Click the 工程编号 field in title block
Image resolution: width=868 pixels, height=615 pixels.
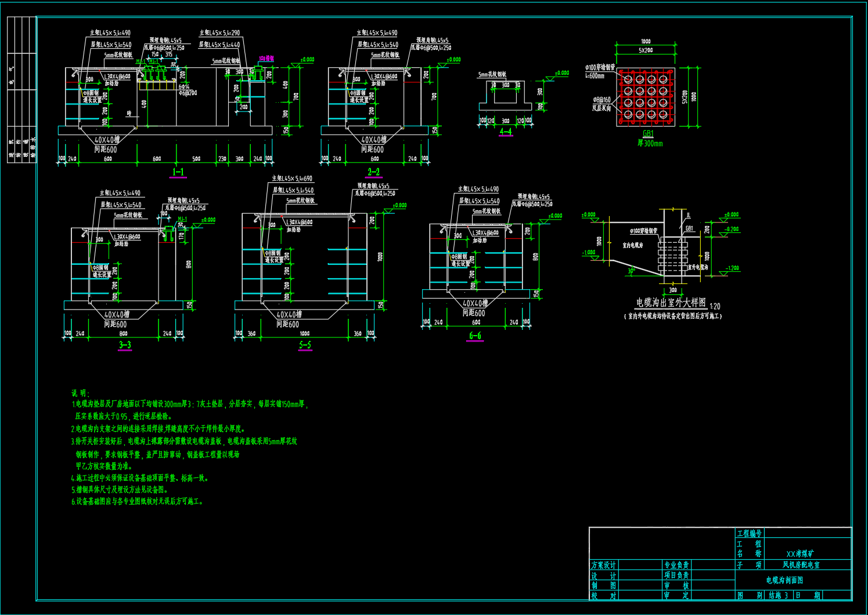[749, 533]
